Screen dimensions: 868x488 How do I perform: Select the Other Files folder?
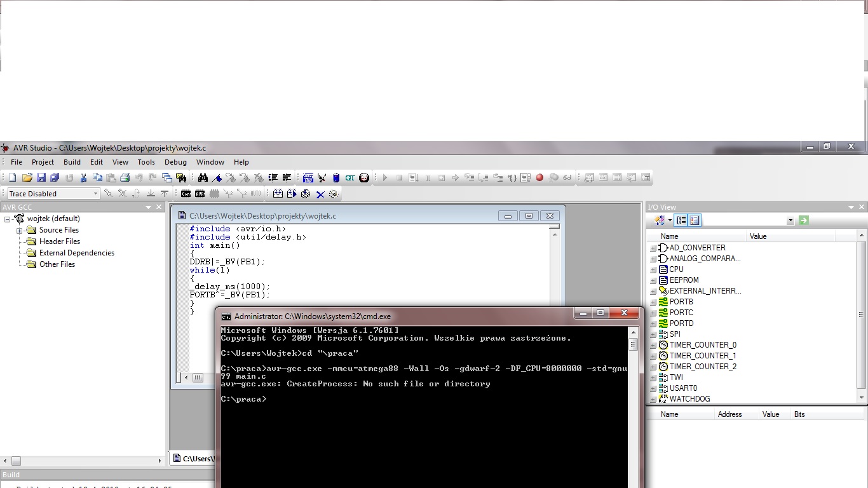tap(57, 264)
